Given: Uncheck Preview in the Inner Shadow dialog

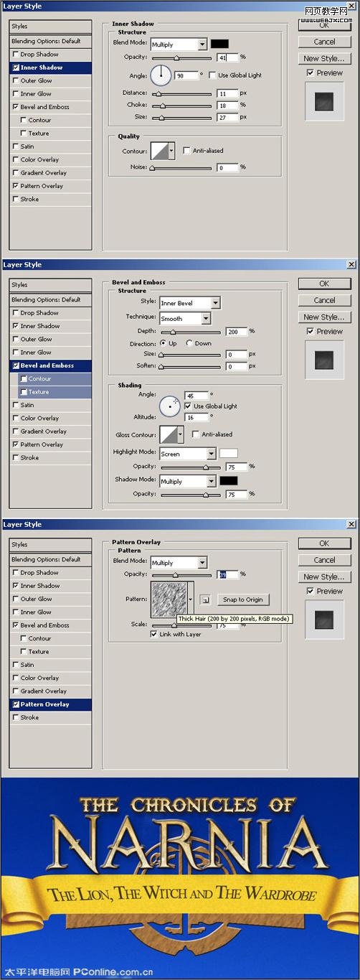Looking at the screenshot, I should pyautogui.click(x=310, y=73).
